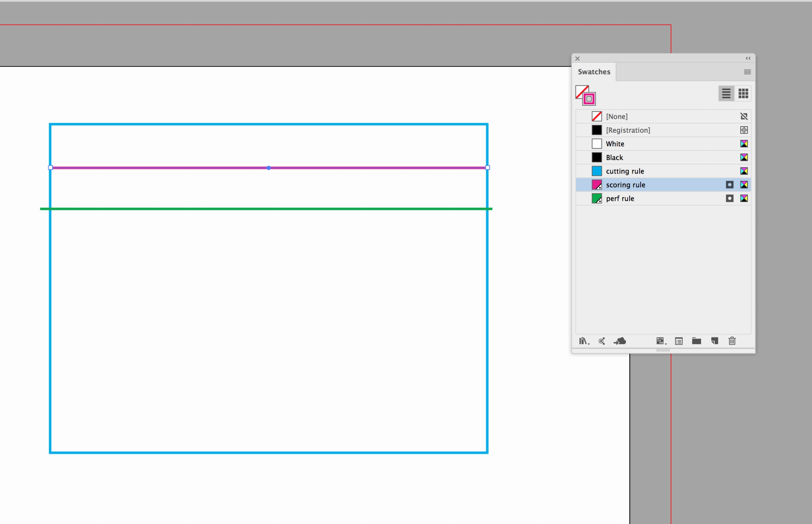Click the registration target icon
The width and height of the screenshot is (812, 524).
pyautogui.click(x=744, y=130)
